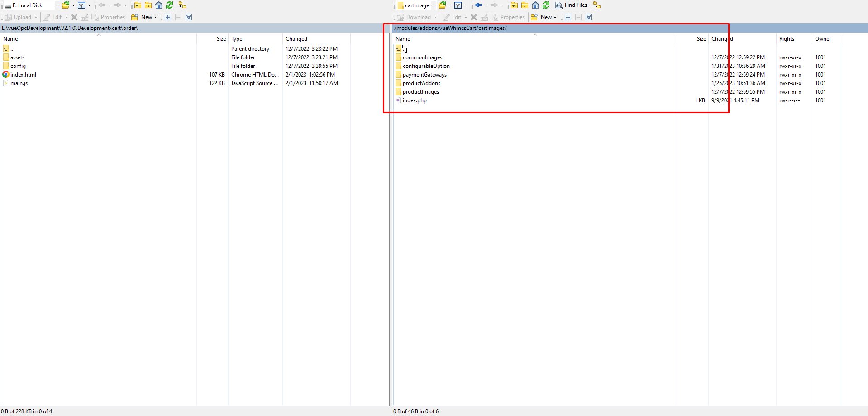Go to the remote parent directory icon

(x=514, y=5)
